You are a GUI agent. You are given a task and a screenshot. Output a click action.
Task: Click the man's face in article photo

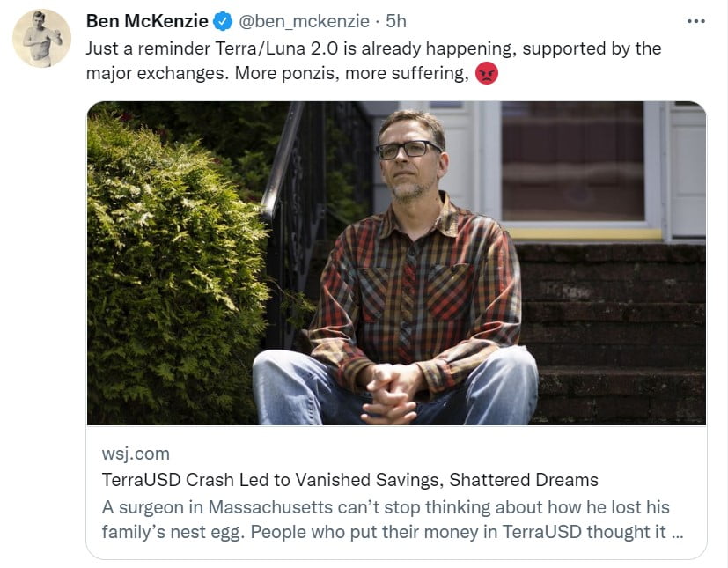click(x=410, y=157)
